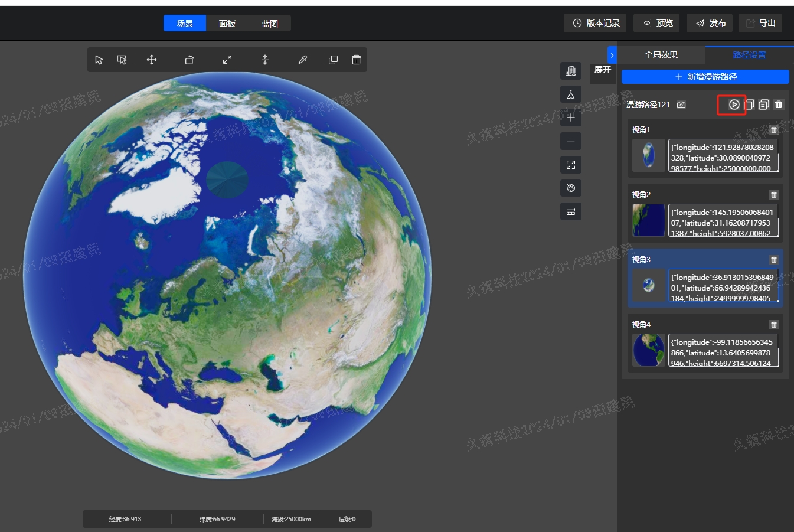Select the 视角2 thumbnail

[x=649, y=220]
